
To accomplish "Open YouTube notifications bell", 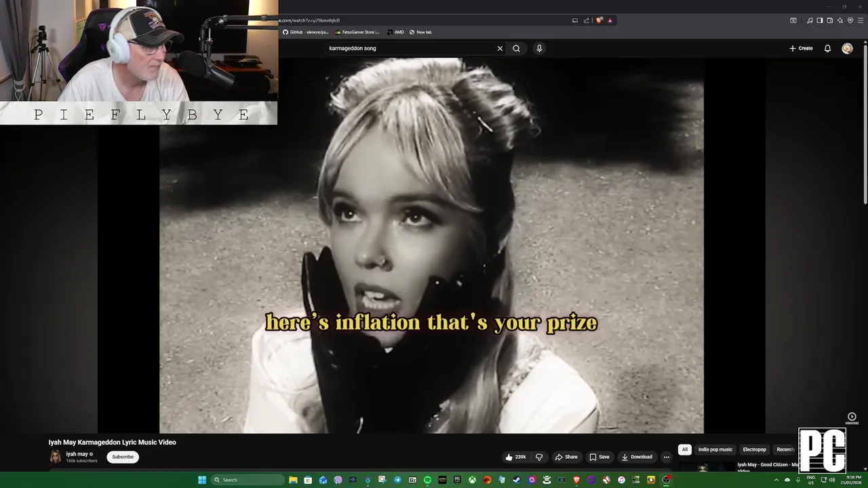I will [x=827, y=48].
